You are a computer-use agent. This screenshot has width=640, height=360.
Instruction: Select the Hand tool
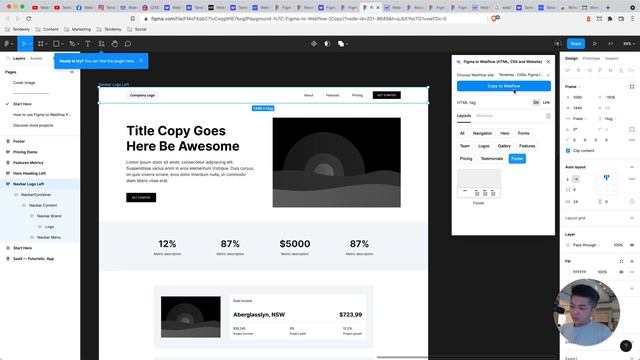click(115, 44)
